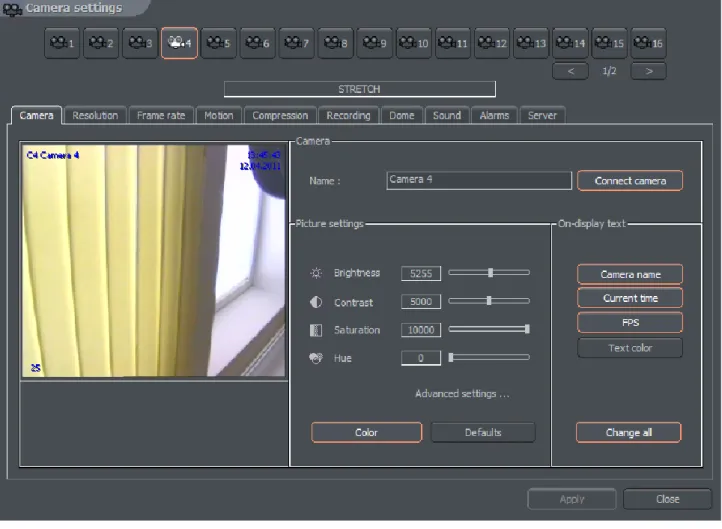
Task: Toggle FPS on-display text
Action: point(630,322)
